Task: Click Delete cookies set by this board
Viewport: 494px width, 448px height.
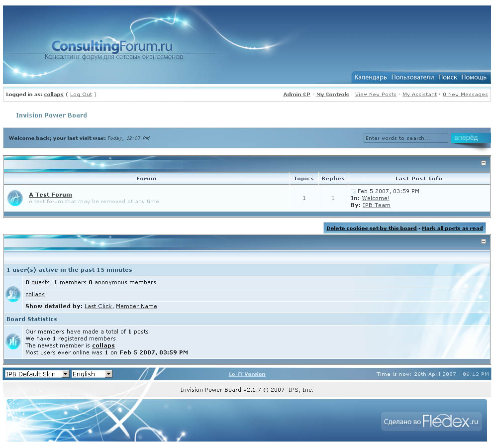Action: [371, 228]
